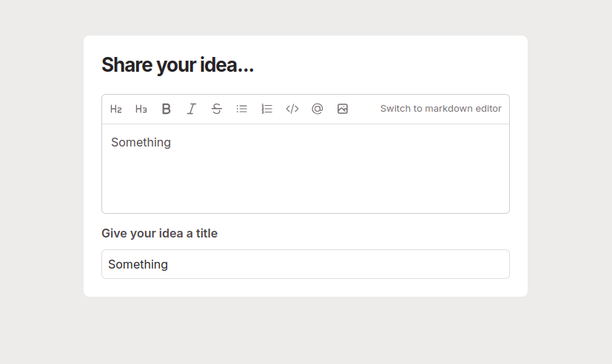Insert an image via the toolbar
Screen dimensions: 612x364
point(343,109)
